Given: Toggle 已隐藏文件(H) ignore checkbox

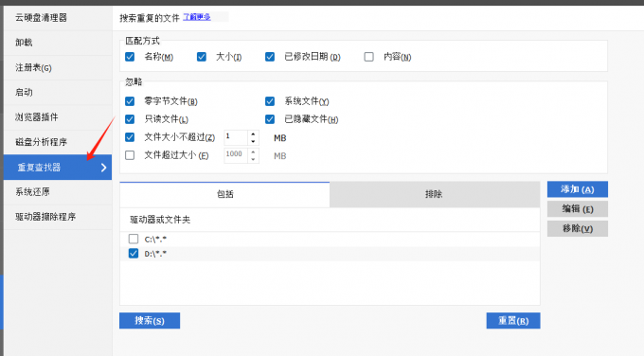Looking at the screenshot, I should [270, 119].
